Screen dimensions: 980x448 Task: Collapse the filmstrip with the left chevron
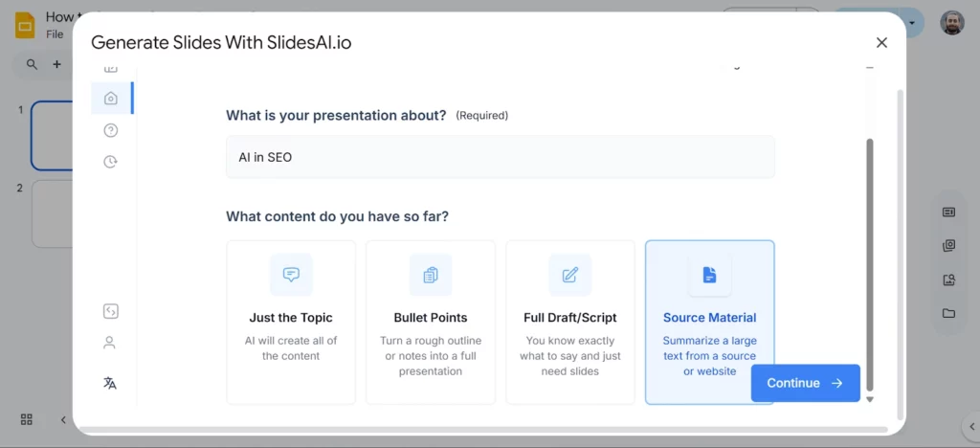(64, 419)
